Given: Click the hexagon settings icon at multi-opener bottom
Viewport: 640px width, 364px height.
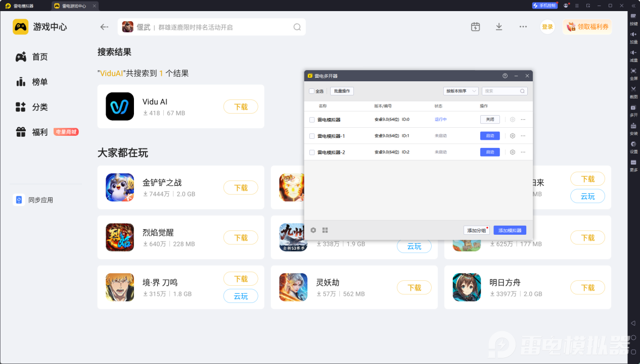Looking at the screenshot, I should pyautogui.click(x=313, y=230).
